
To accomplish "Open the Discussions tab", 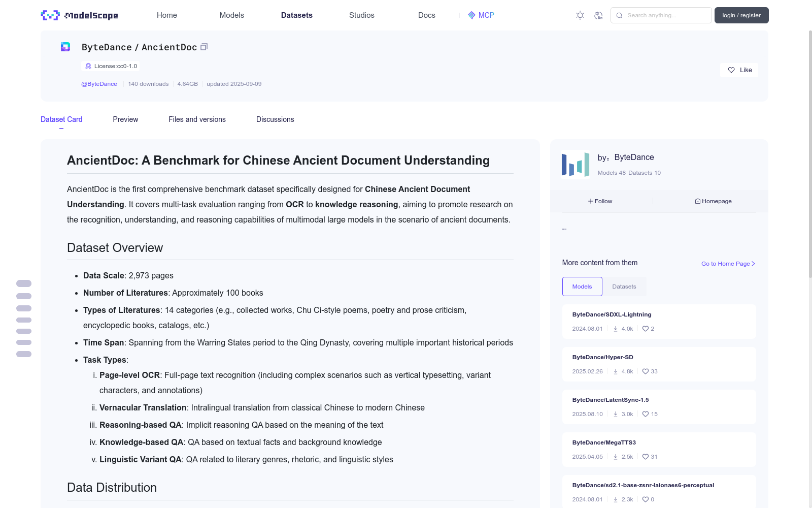I will (x=275, y=119).
